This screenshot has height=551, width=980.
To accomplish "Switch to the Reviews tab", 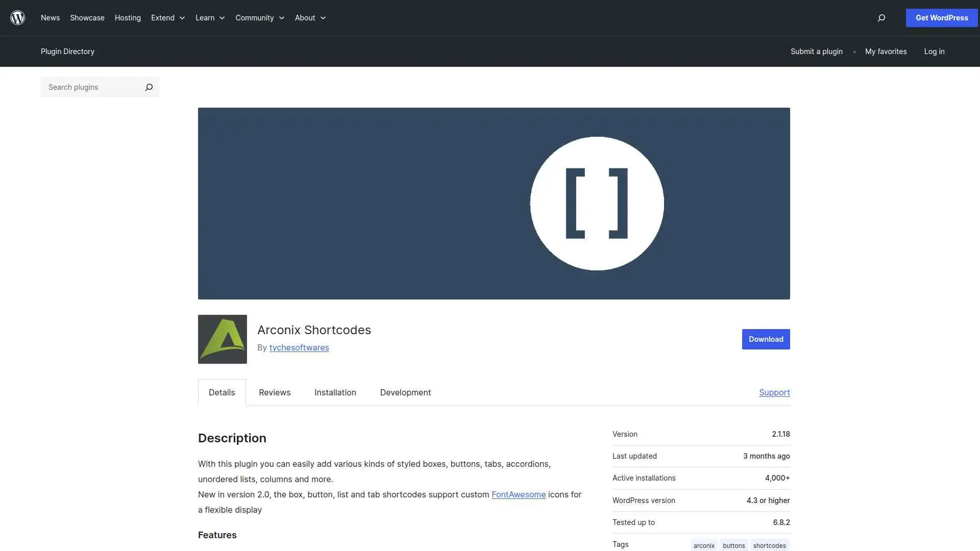I will tap(274, 392).
